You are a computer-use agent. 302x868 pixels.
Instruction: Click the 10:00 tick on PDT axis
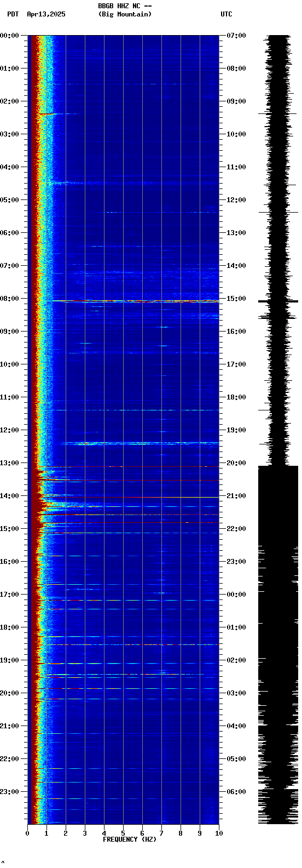coord(9,364)
